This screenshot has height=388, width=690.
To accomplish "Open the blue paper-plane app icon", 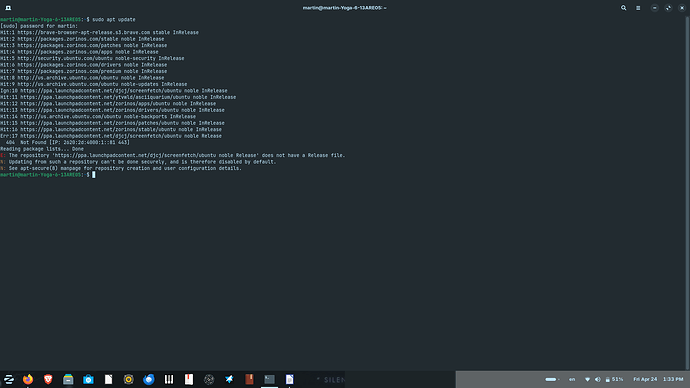I will tap(229, 379).
